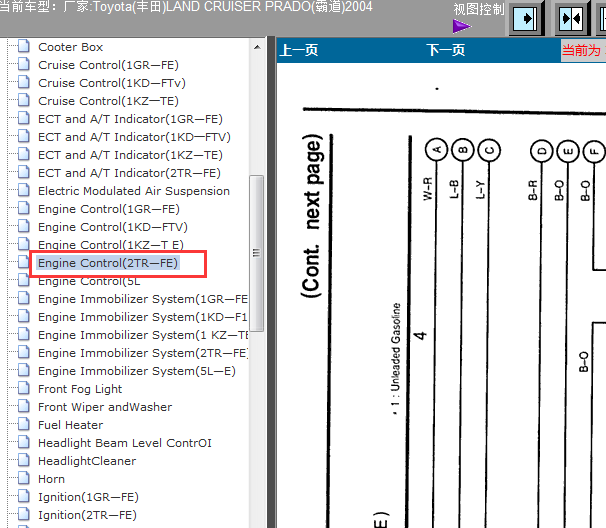Open Cooter Box diagram
Viewport: 606px width, 528px height.
pos(70,47)
